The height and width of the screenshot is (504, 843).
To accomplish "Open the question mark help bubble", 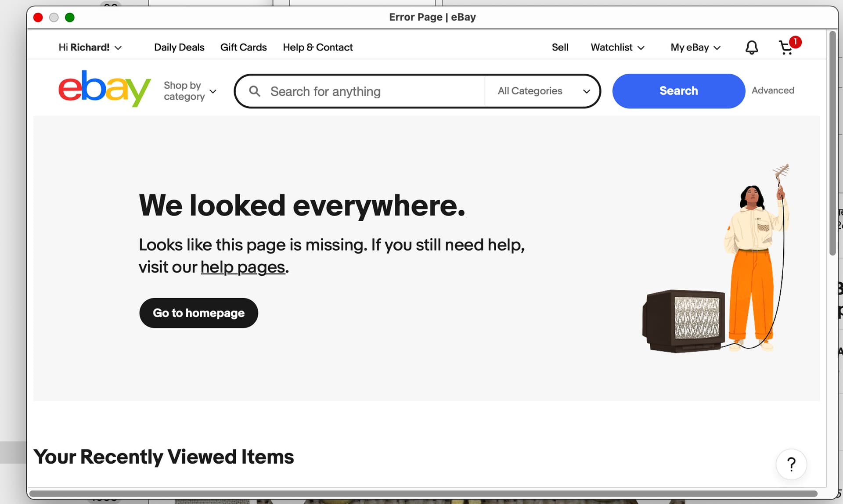I will pos(791,464).
